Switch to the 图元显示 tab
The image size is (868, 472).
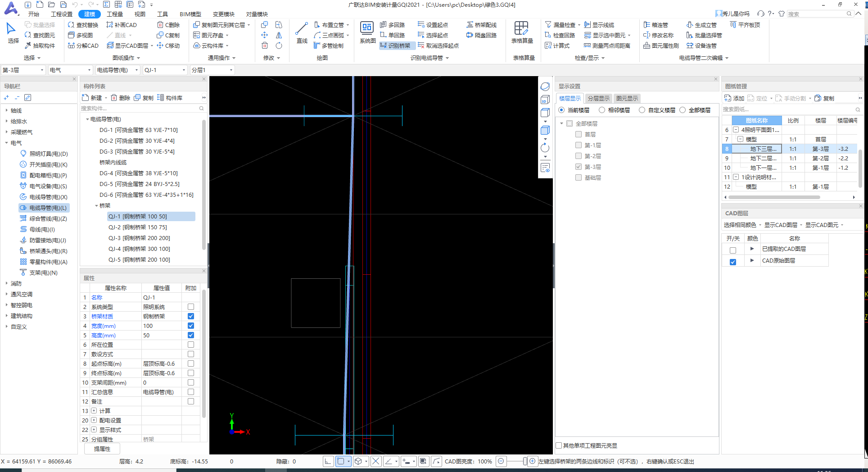tap(627, 98)
